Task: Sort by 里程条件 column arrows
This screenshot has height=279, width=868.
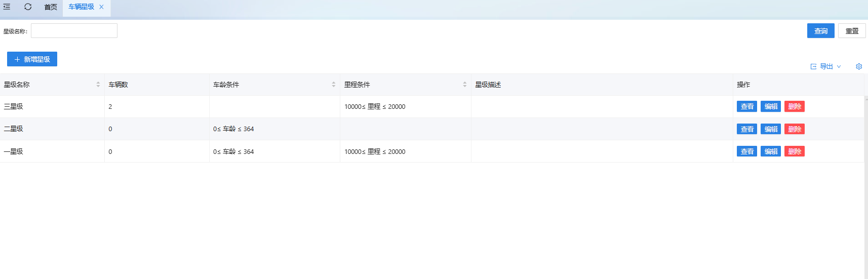Action: pyautogui.click(x=464, y=85)
